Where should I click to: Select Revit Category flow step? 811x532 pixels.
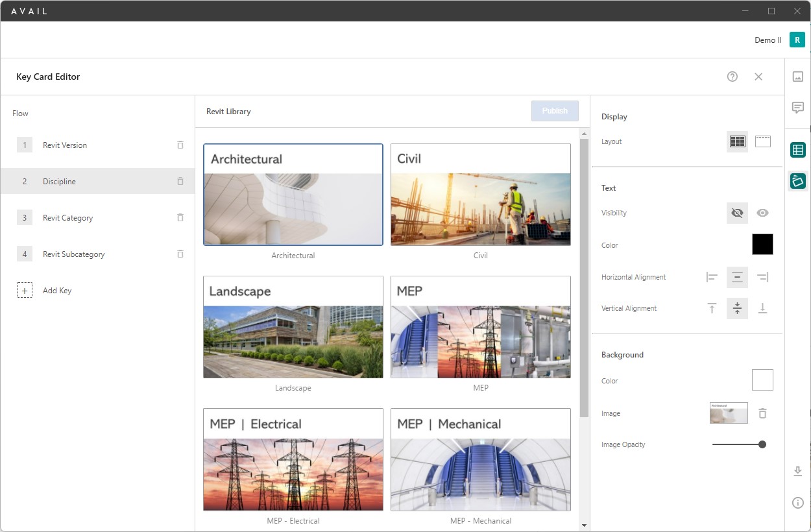[97, 218]
